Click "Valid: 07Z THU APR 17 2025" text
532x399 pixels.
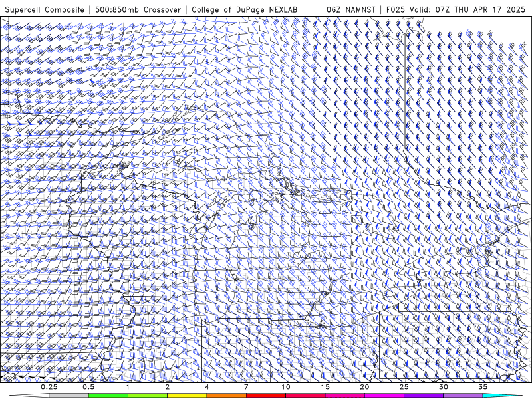click(x=467, y=10)
